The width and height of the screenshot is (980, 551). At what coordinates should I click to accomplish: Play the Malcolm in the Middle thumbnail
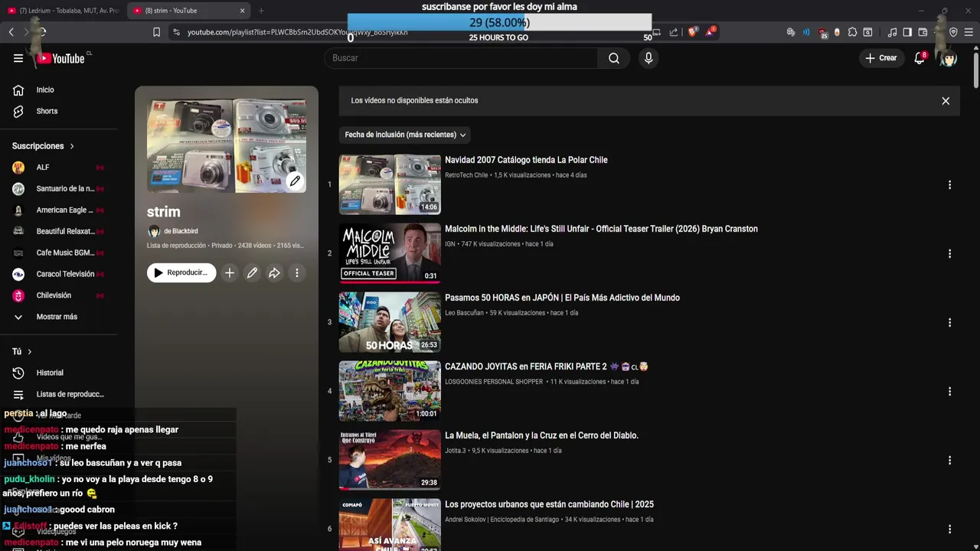(390, 253)
